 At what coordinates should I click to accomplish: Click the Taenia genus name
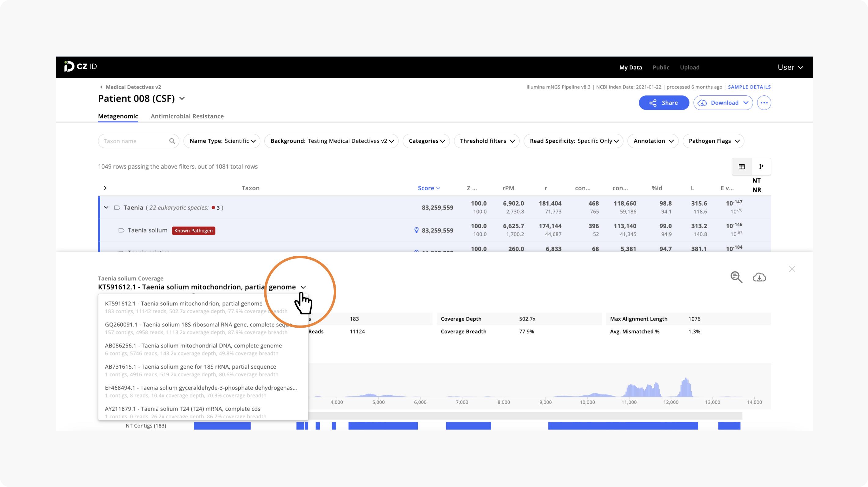pyautogui.click(x=133, y=207)
